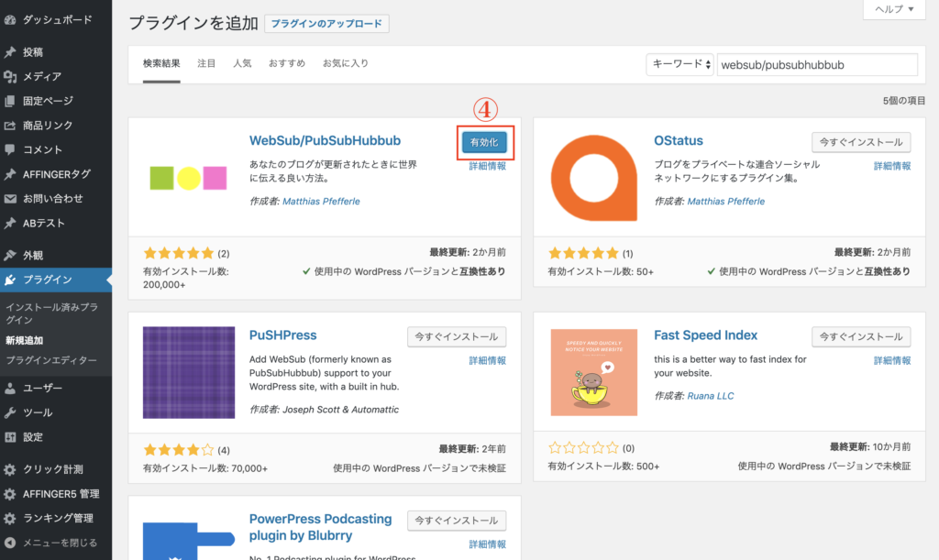Open the キーワード search type dropdown
Viewport: 939px width, 560px height.
pyautogui.click(x=679, y=65)
